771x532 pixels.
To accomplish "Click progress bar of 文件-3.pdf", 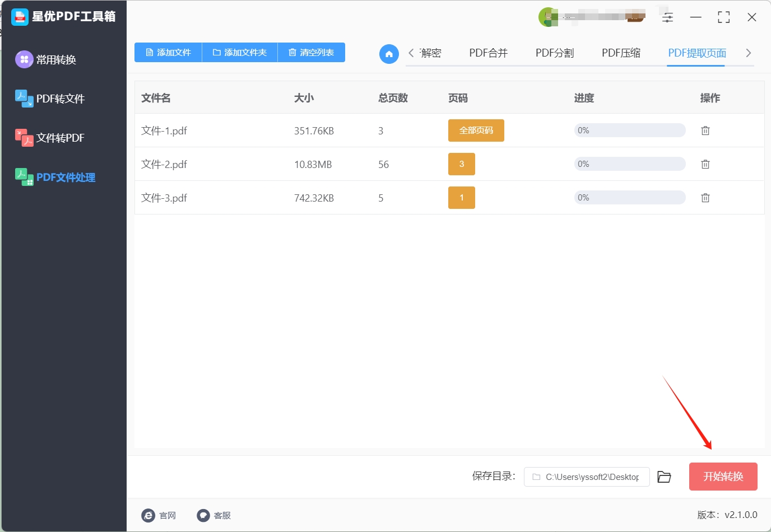I will pyautogui.click(x=630, y=198).
